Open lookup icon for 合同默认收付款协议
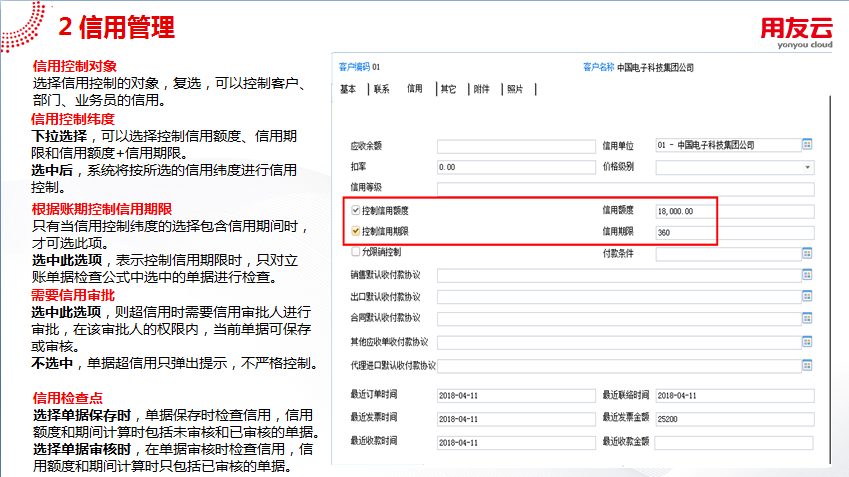849x477 pixels. (x=807, y=318)
